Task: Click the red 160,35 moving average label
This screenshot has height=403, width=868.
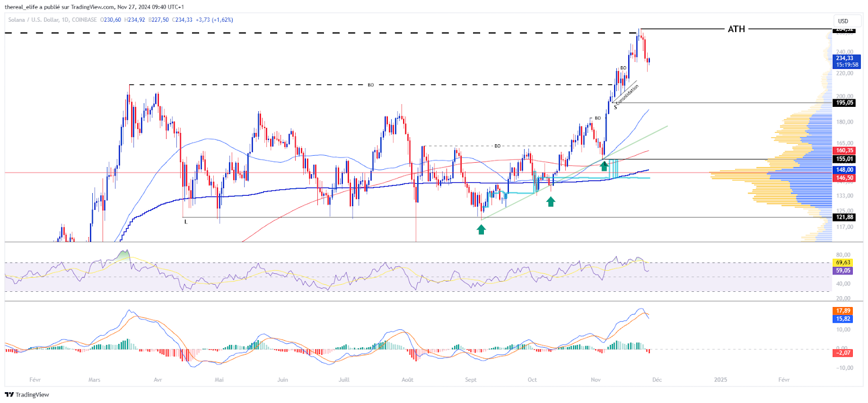Action: pyautogui.click(x=844, y=150)
